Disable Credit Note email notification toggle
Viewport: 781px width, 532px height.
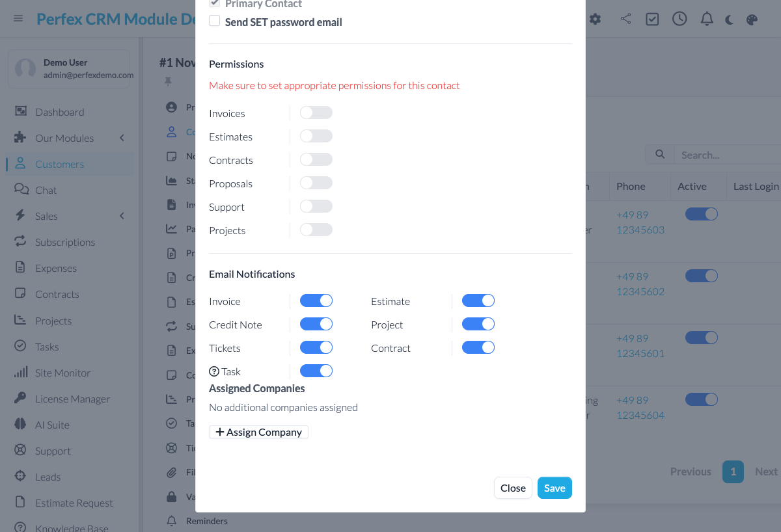(x=316, y=325)
